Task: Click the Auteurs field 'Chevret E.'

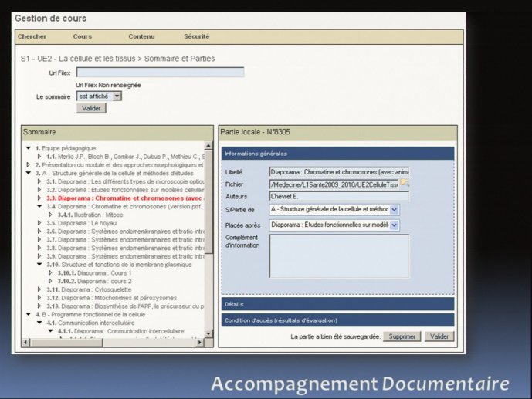Action: tap(339, 197)
